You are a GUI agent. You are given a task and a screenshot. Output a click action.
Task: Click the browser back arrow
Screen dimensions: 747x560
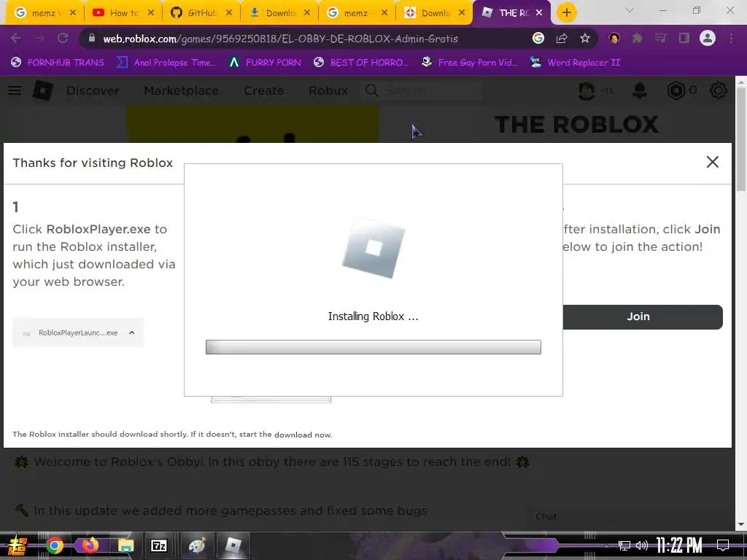pos(16,39)
